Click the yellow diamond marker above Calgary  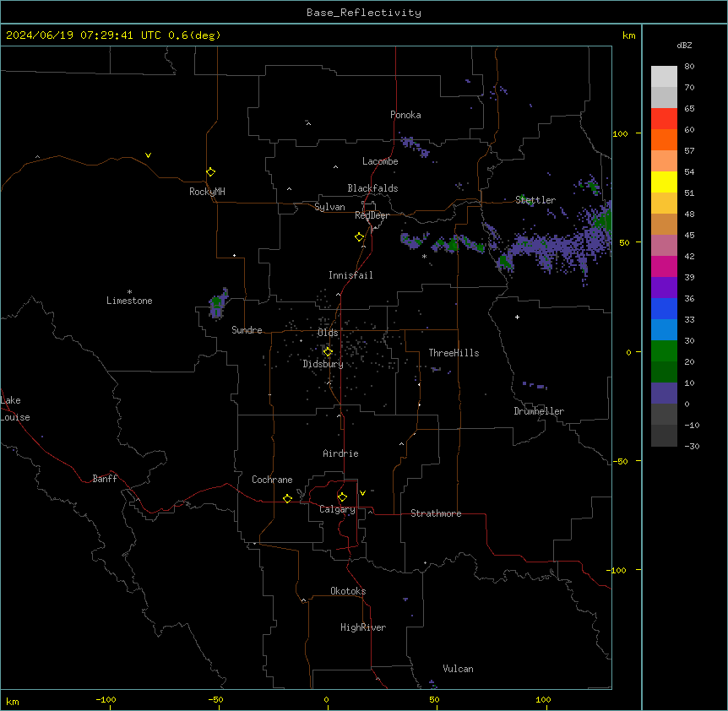pos(342,497)
